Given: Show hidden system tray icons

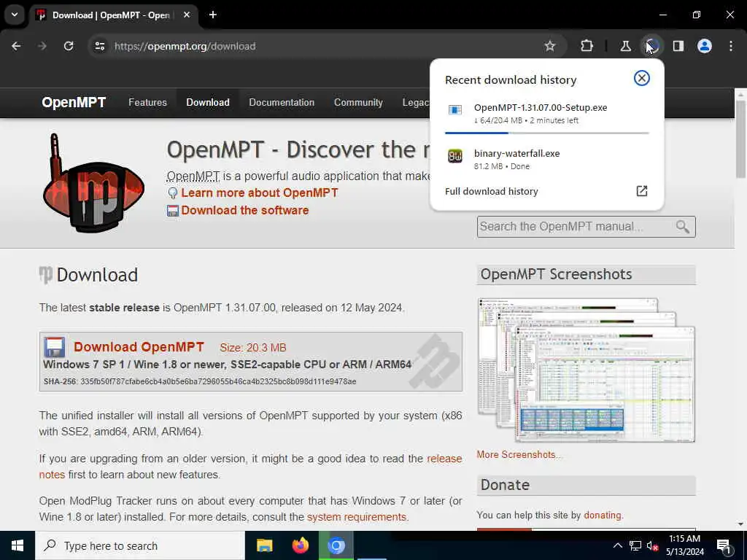Looking at the screenshot, I should [617, 545].
